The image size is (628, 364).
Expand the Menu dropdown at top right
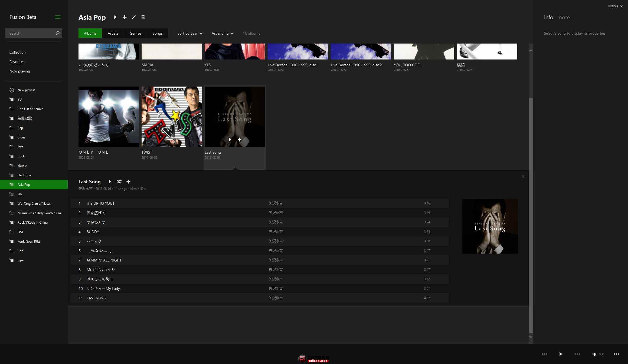point(615,6)
